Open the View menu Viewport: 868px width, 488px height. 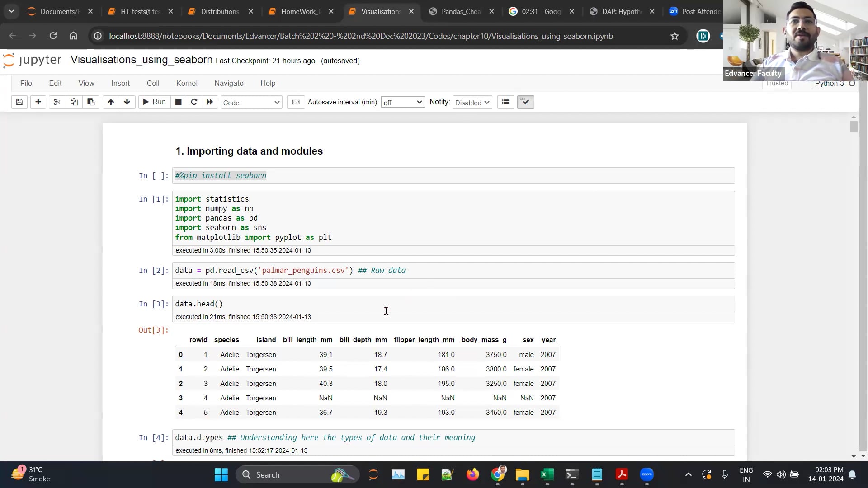(x=86, y=83)
